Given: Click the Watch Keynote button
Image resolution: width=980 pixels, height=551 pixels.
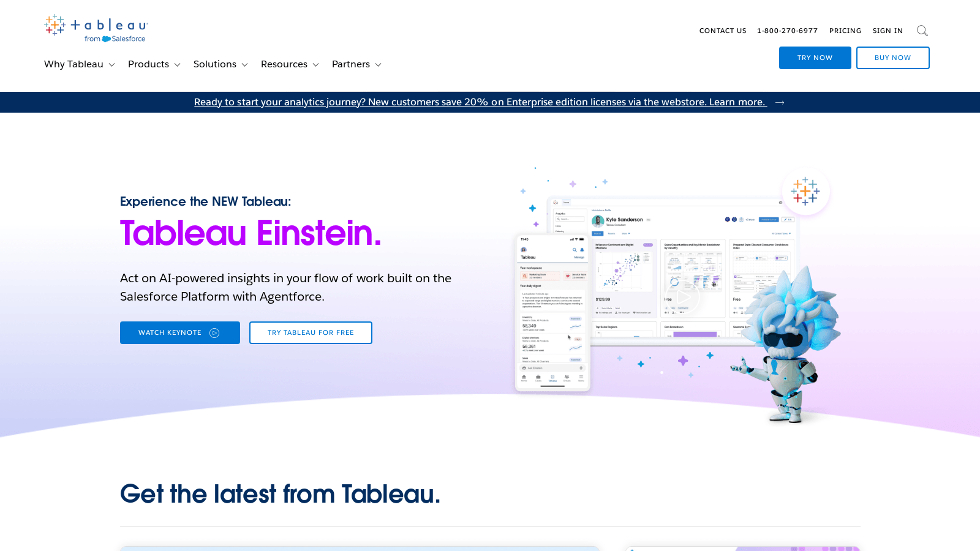Looking at the screenshot, I should pyautogui.click(x=180, y=333).
